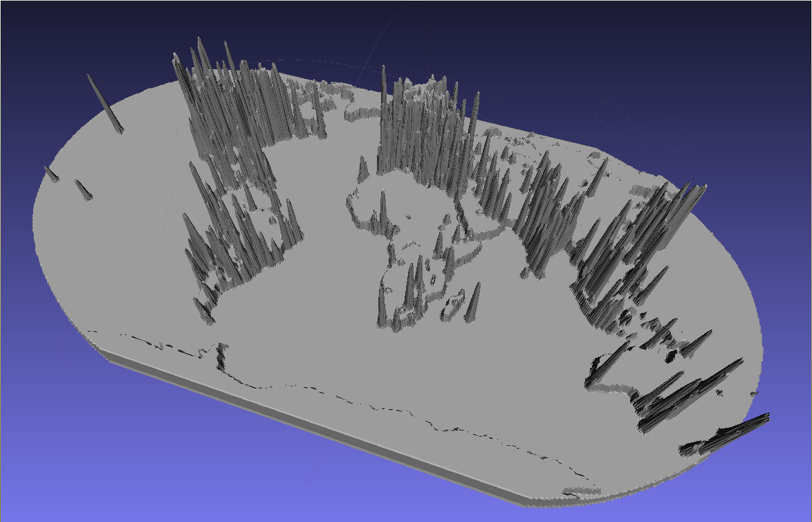Click the lone cone east of southern Africa
The height and width of the screenshot is (522, 812).
(474, 303)
